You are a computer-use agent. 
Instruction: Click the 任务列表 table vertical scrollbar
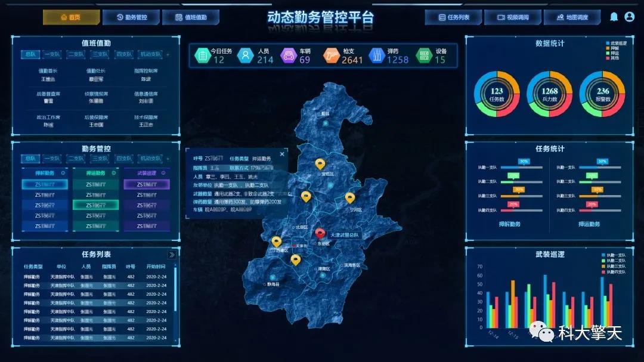[175, 290]
